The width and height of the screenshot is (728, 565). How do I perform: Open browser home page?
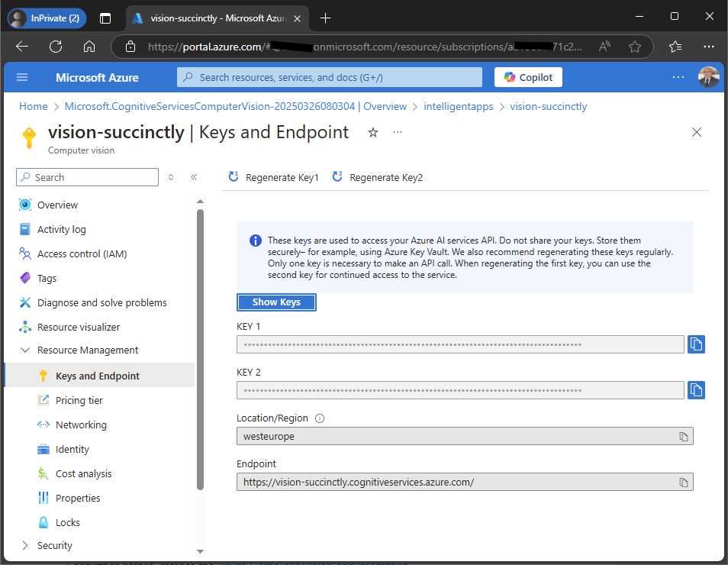click(89, 47)
